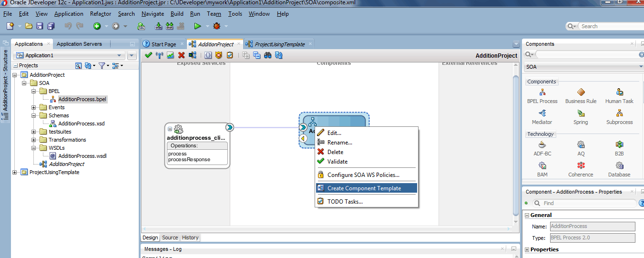Click the binoculars find icon in composite toolbar
Viewport: 644px width, 258px height.
(268, 55)
